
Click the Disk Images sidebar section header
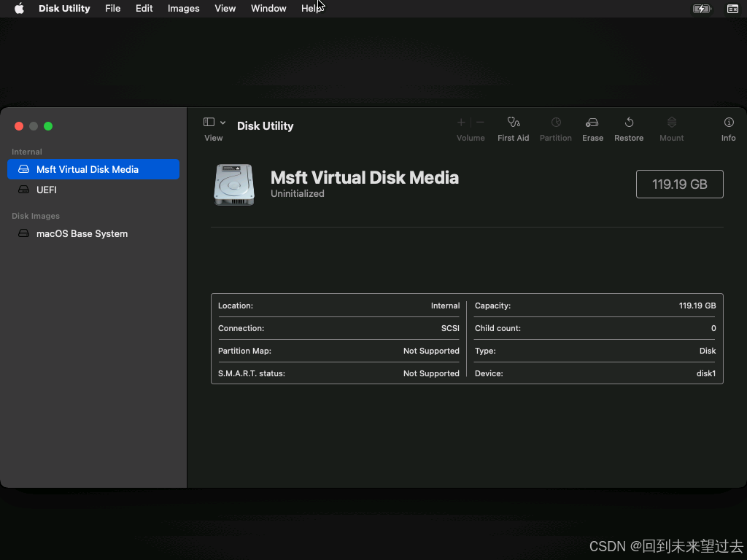36,216
